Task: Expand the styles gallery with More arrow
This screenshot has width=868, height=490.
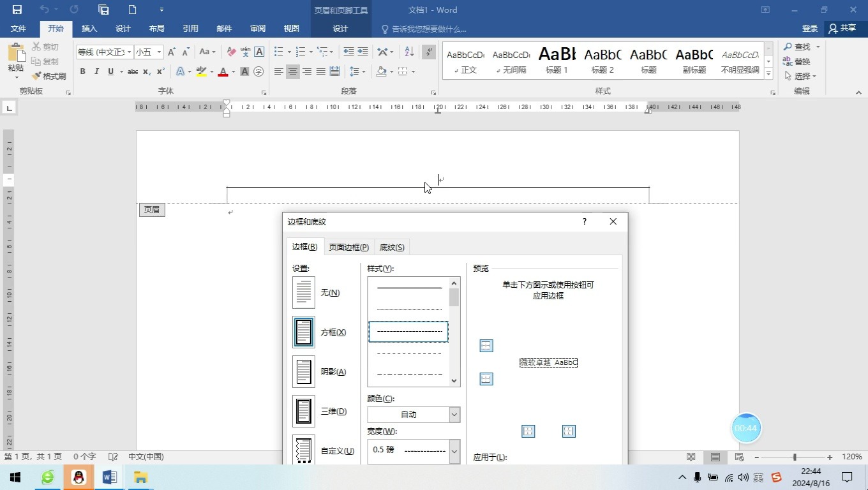Action: [x=768, y=74]
